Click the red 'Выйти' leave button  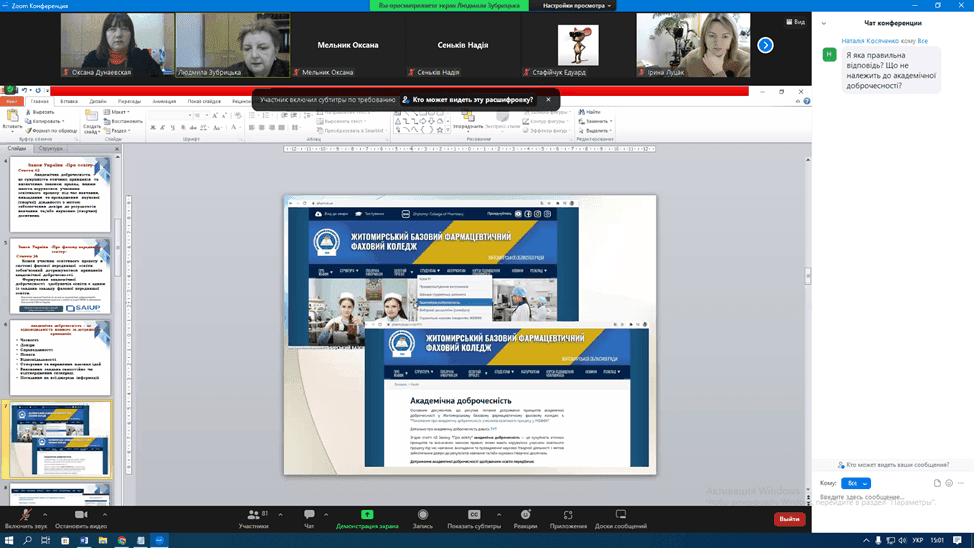790,519
